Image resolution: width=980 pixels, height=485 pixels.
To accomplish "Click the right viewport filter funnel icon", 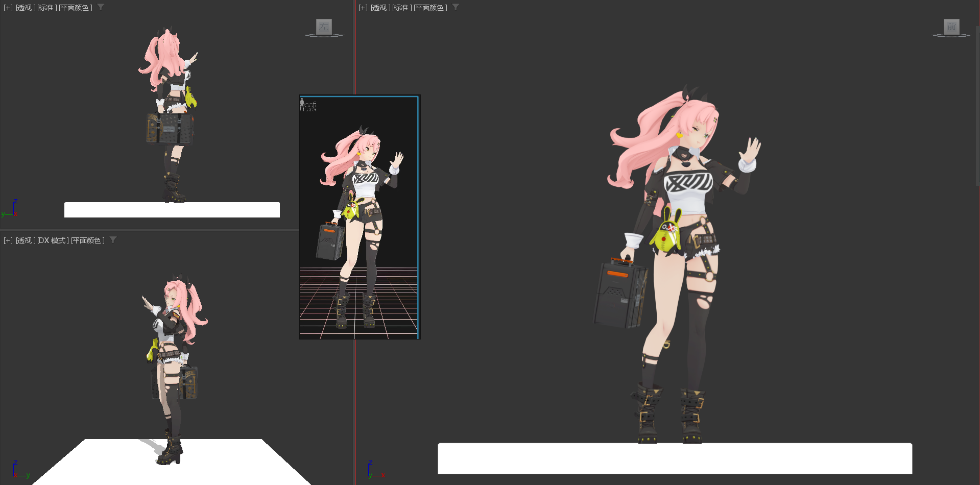I will [x=456, y=7].
